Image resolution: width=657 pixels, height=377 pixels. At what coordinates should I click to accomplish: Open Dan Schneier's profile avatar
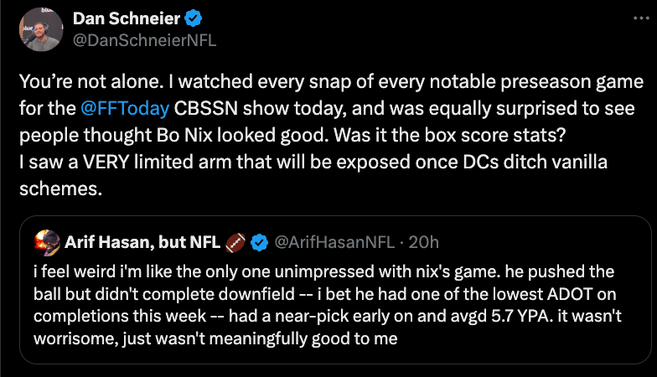[41, 29]
